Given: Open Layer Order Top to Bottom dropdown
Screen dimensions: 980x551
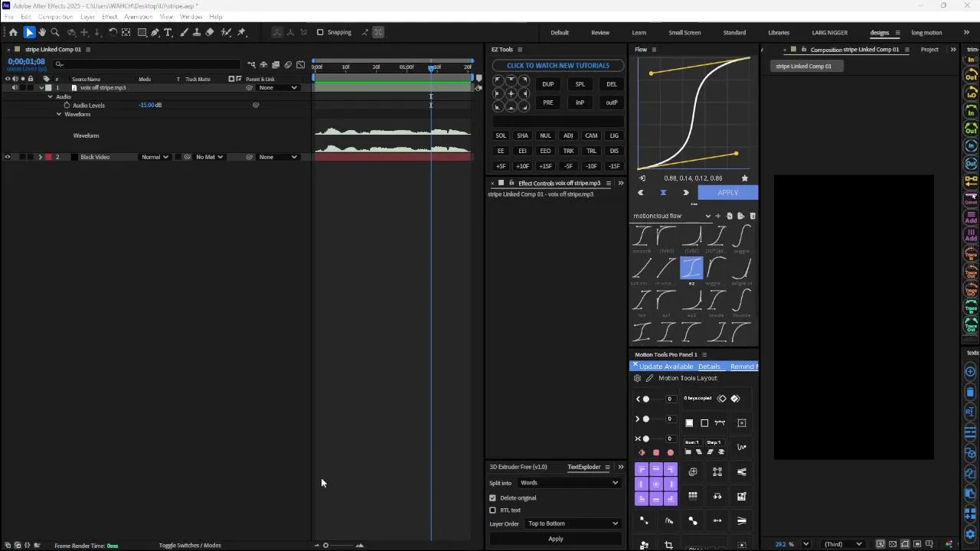Looking at the screenshot, I should [573, 523].
